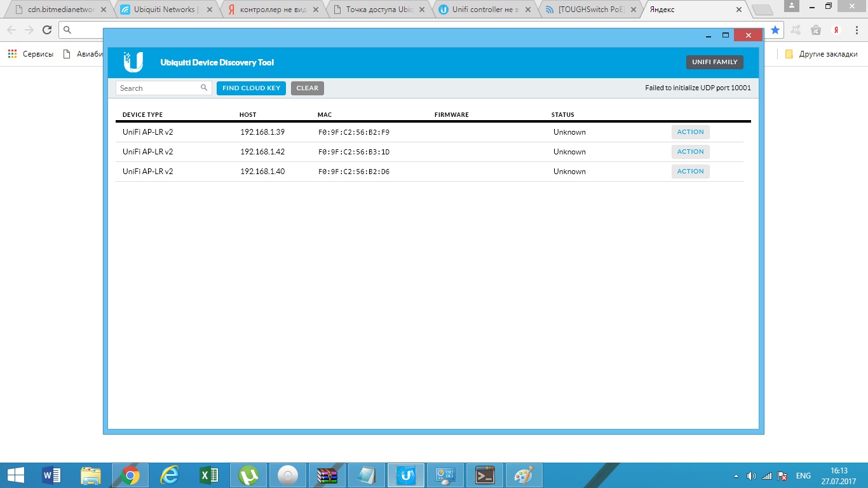Maximize the Discovery Tool window
868x488 pixels.
point(726,36)
